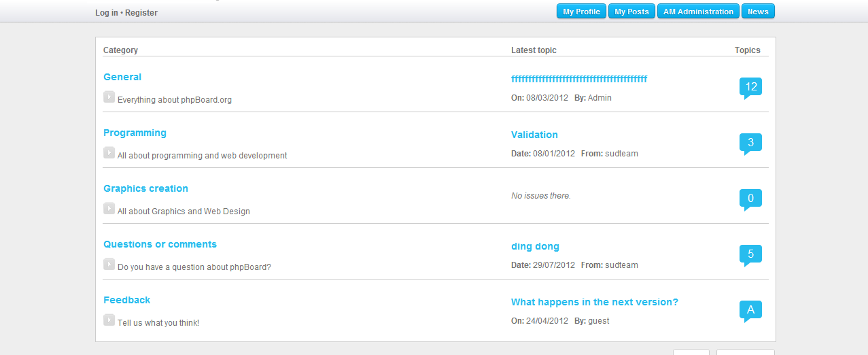Open AM Administration
868x355 pixels.
[x=698, y=12]
